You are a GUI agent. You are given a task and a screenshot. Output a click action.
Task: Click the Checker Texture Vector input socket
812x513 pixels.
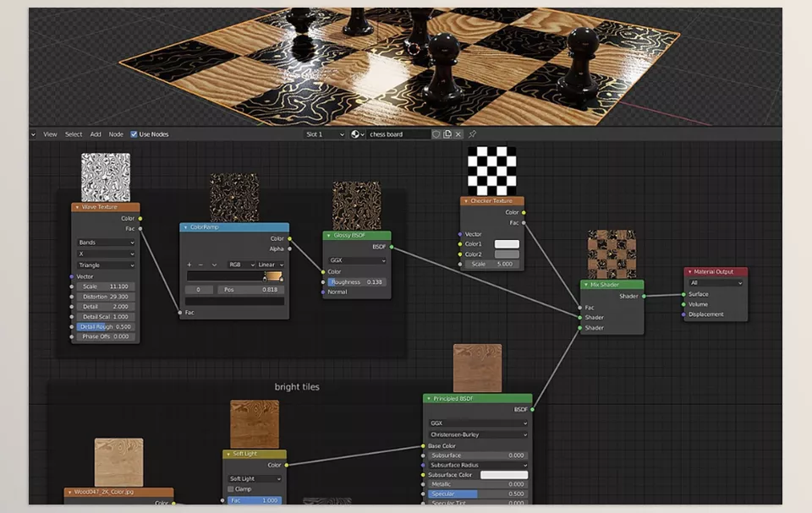click(460, 234)
